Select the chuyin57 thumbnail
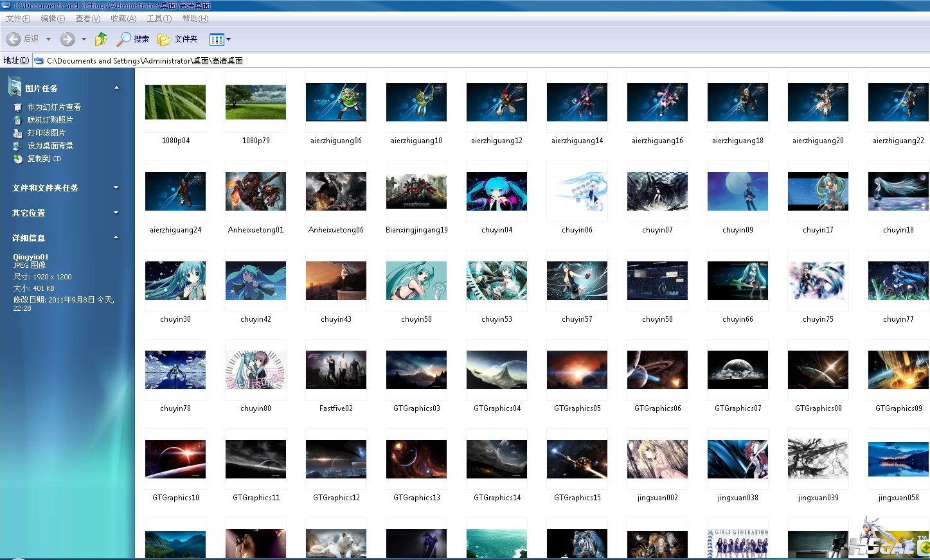Screen dimensions: 930x560 577,281
